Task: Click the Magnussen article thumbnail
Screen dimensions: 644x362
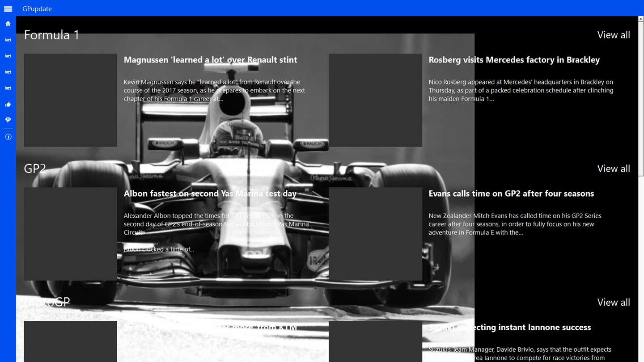Action: coord(70,100)
